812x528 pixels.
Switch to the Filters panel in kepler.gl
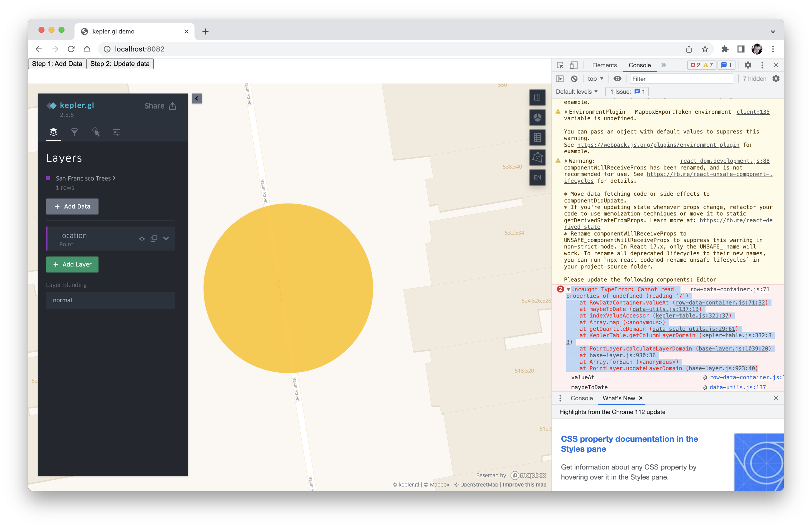tap(75, 132)
